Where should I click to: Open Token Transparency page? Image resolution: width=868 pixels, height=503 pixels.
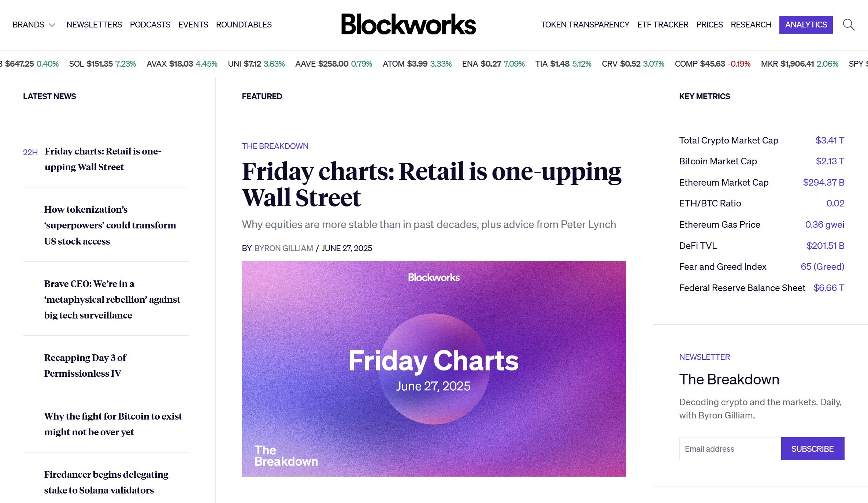[585, 25]
